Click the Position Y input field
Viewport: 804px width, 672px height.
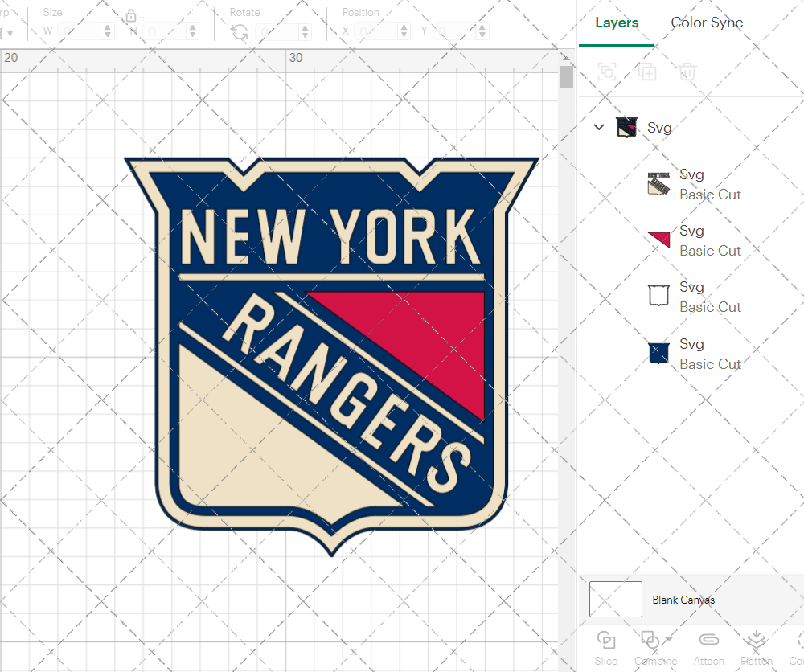(455, 31)
